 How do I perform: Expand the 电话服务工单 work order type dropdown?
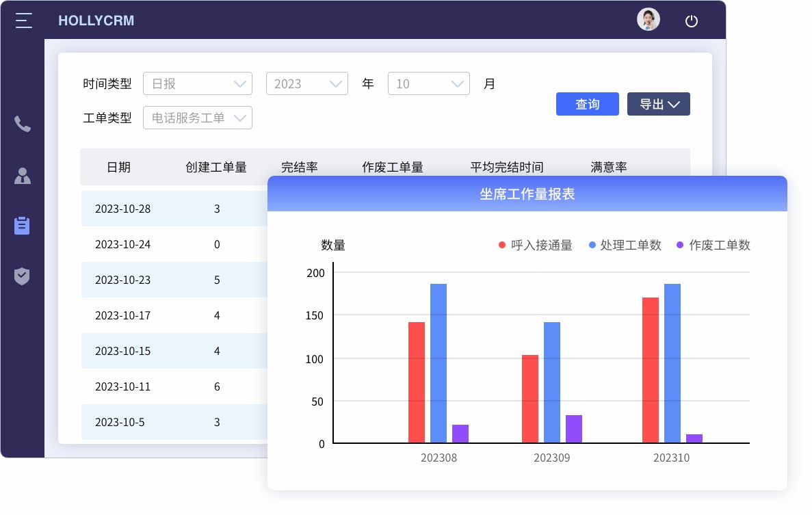point(197,118)
